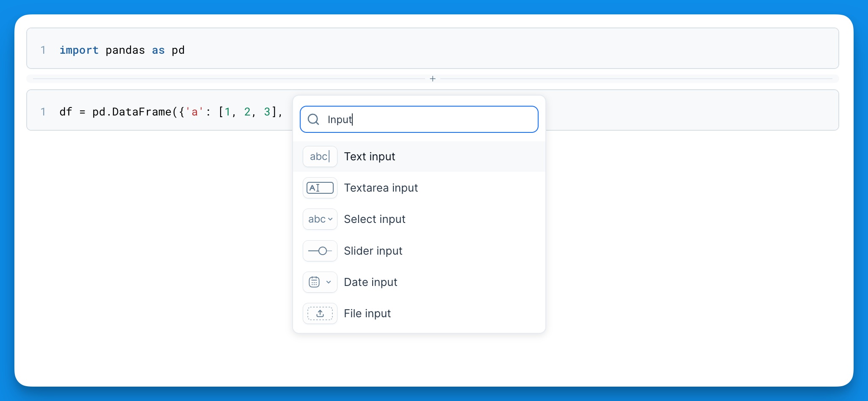Click the 'pd.DataFrame' text in the second cell
This screenshot has height=401, width=868.
tap(132, 112)
